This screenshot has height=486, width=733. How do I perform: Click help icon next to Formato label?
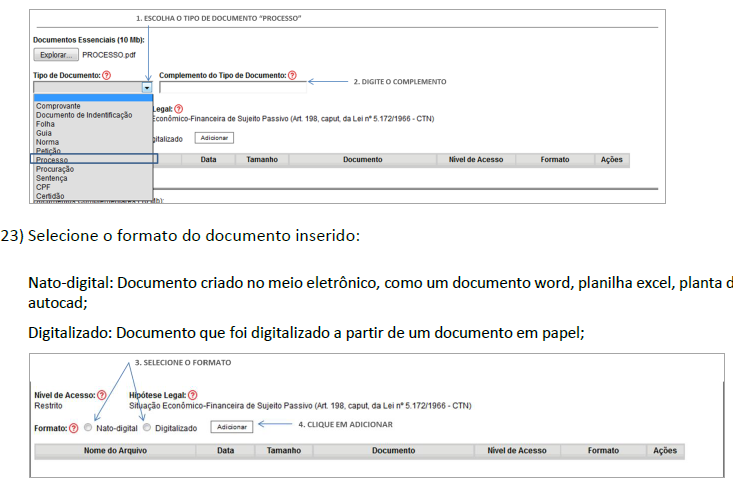(74, 428)
